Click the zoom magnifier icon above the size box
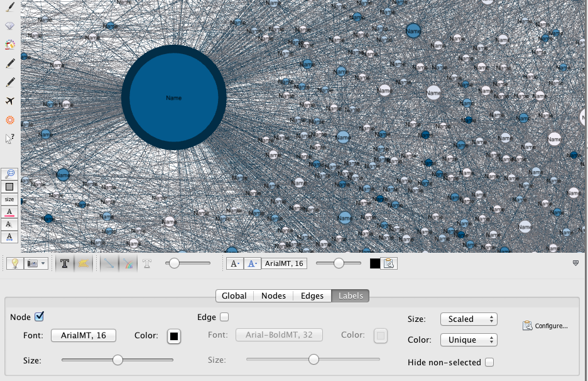Viewport: 588px width, 381px height. tap(9, 174)
